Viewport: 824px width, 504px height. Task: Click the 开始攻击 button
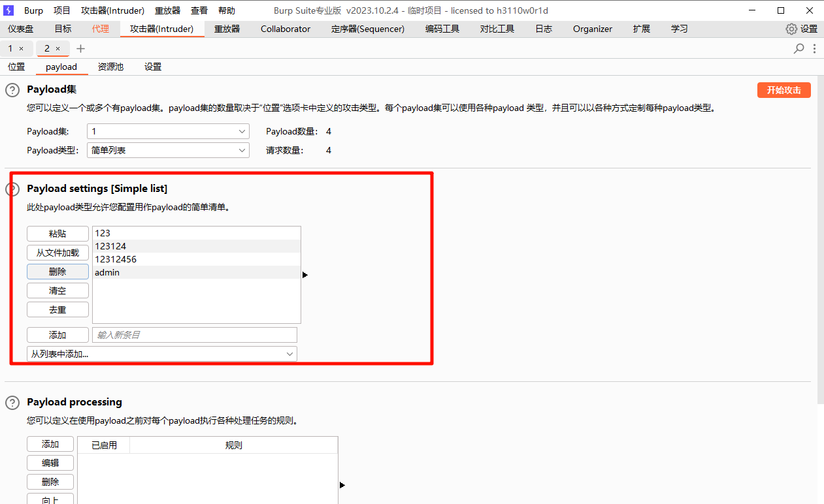(784, 90)
